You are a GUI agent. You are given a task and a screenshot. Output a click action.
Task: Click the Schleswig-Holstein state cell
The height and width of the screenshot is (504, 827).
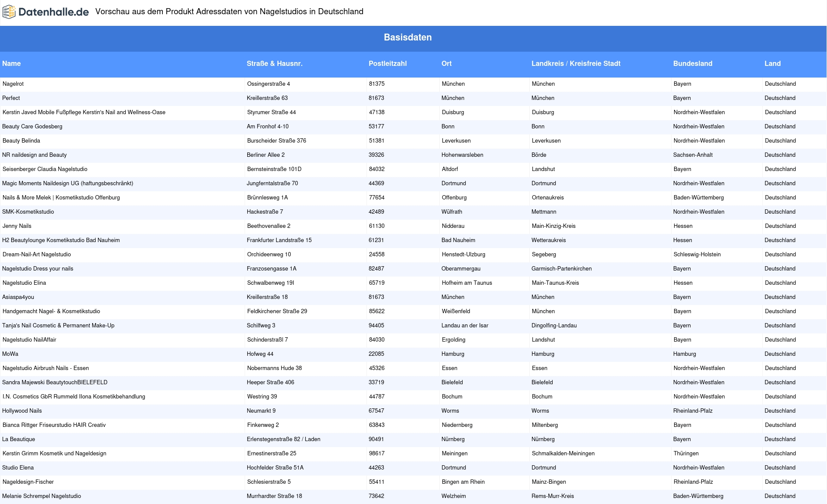(696, 255)
